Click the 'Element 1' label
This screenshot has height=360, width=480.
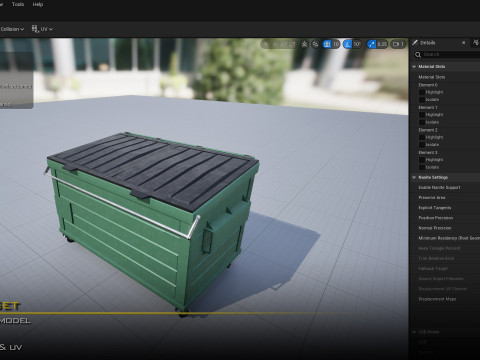click(428, 107)
